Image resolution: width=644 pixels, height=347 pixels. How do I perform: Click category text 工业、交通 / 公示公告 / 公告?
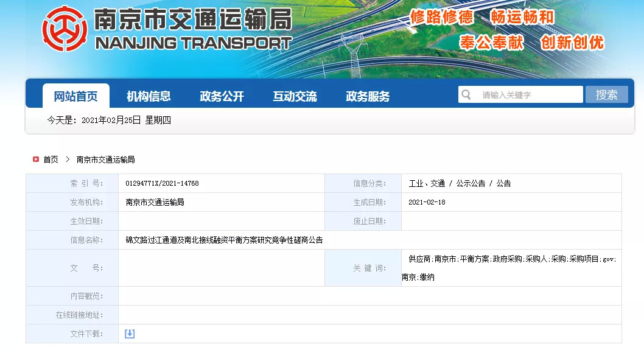click(460, 183)
